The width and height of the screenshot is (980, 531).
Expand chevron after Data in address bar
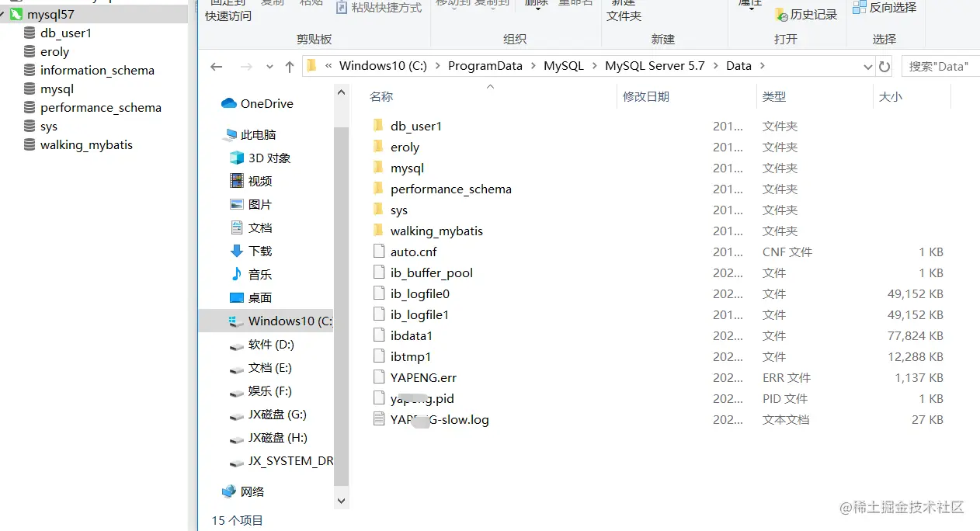tap(763, 66)
